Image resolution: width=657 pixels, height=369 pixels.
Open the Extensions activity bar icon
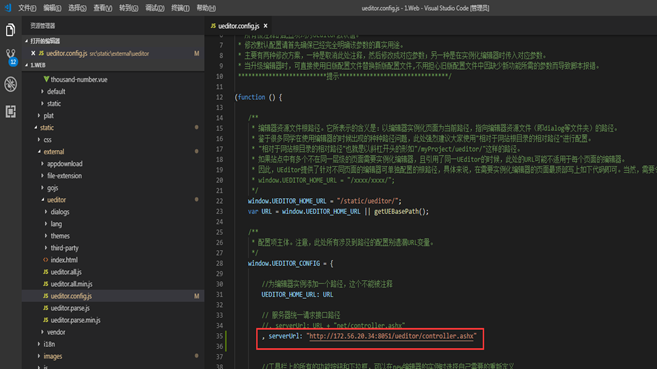pos(10,111)
